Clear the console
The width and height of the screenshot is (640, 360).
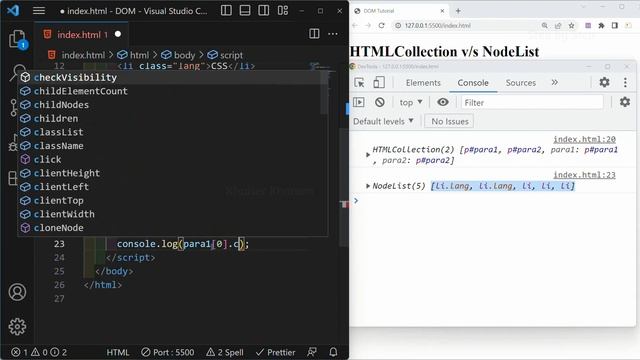click(x=380, y=102)
